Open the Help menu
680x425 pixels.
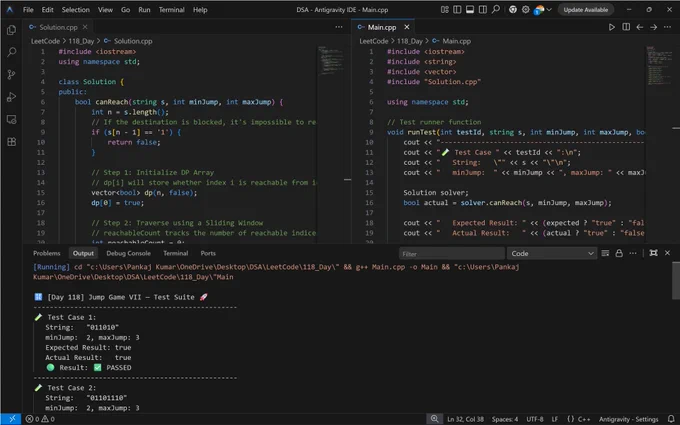tap(200, 10)
